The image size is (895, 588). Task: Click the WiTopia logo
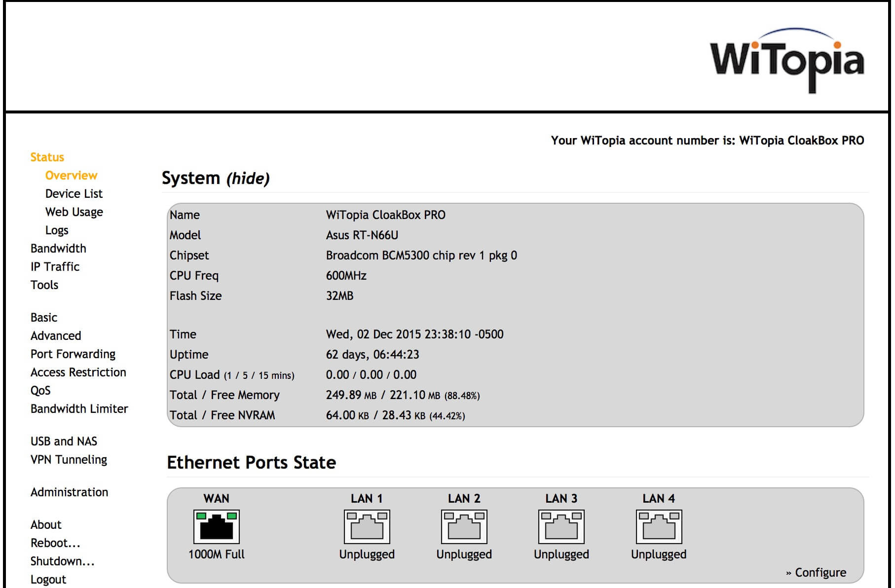pyautogui.click(x=787, y=60)
